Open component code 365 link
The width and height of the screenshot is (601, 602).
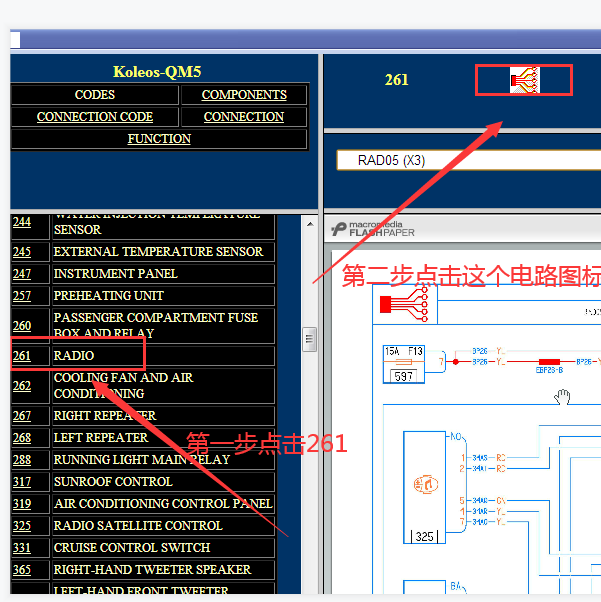coord(22,569)
